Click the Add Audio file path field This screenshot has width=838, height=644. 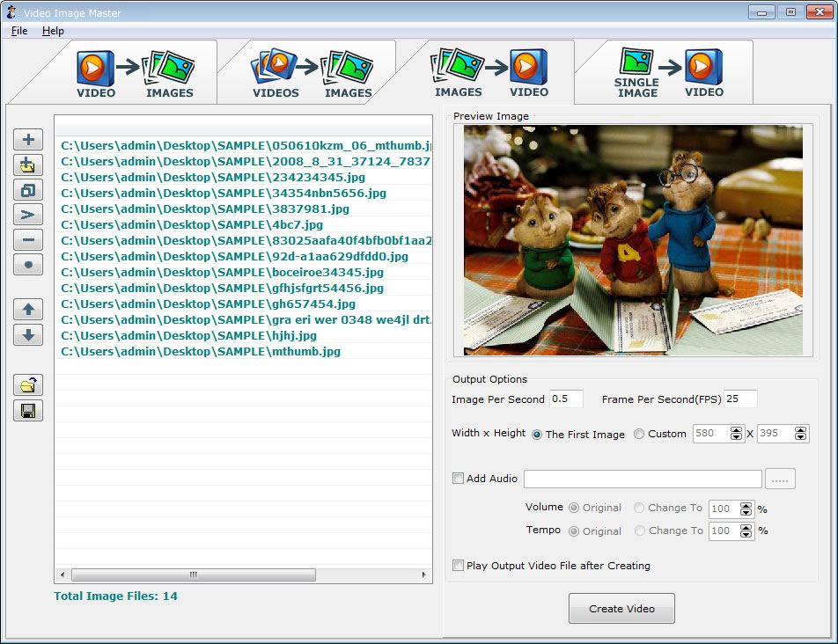pos(643,479)
